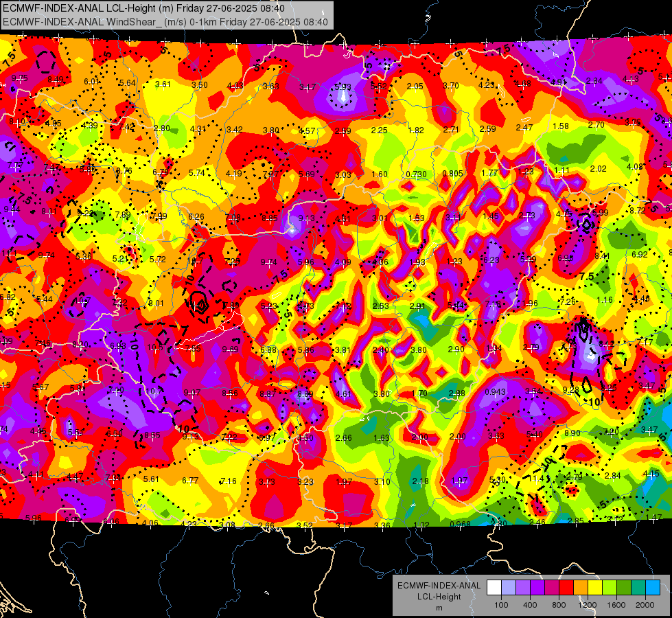
Task: Click the wind shear value 9.69
Action: [230, 350]
